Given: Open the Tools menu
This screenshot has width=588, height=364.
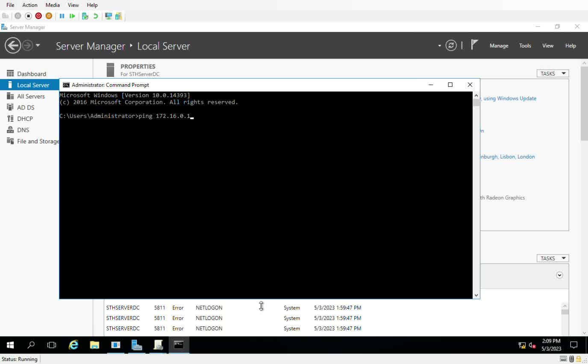Looking at the screenshot, I should click(x=525, y=46).
